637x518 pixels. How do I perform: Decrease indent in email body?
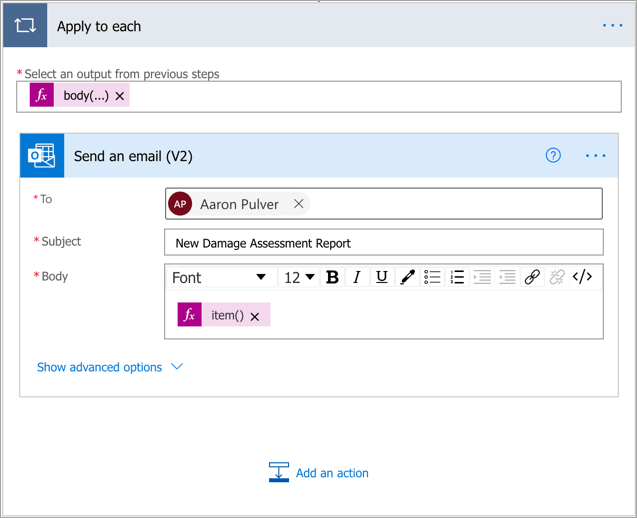(x=482, y=277)
